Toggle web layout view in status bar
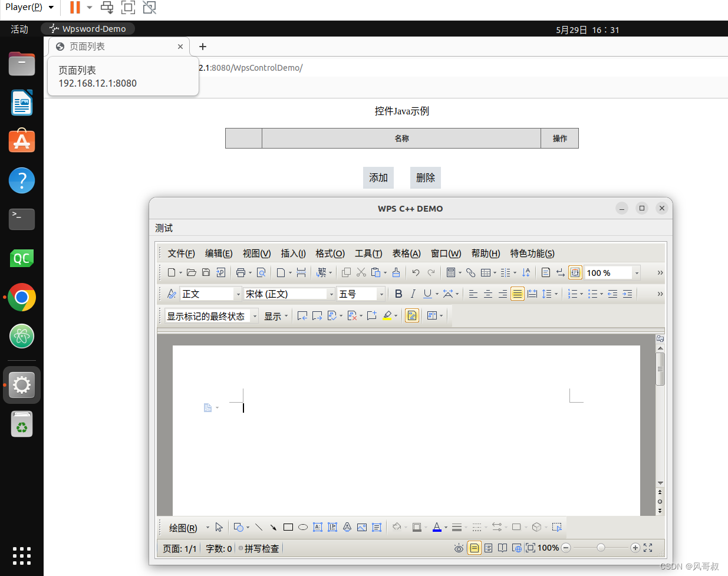This screenshot has height=576, width=728. [517, 548]
